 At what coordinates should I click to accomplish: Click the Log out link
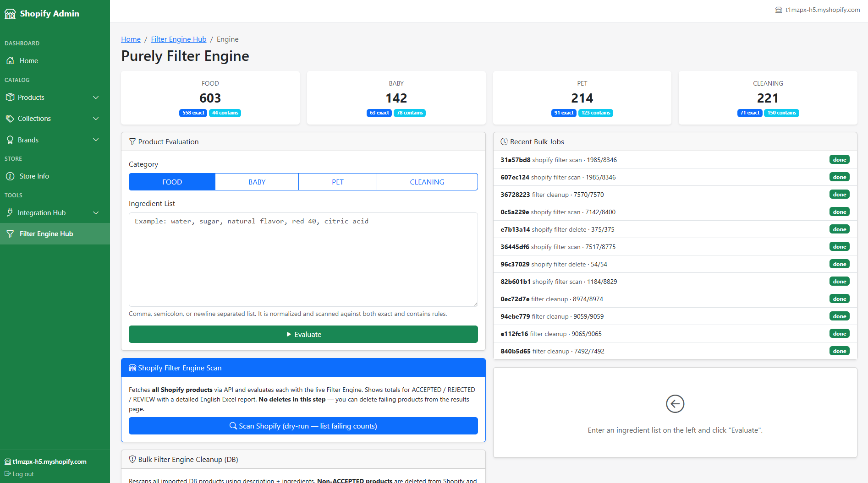click(x=19, y=474)
